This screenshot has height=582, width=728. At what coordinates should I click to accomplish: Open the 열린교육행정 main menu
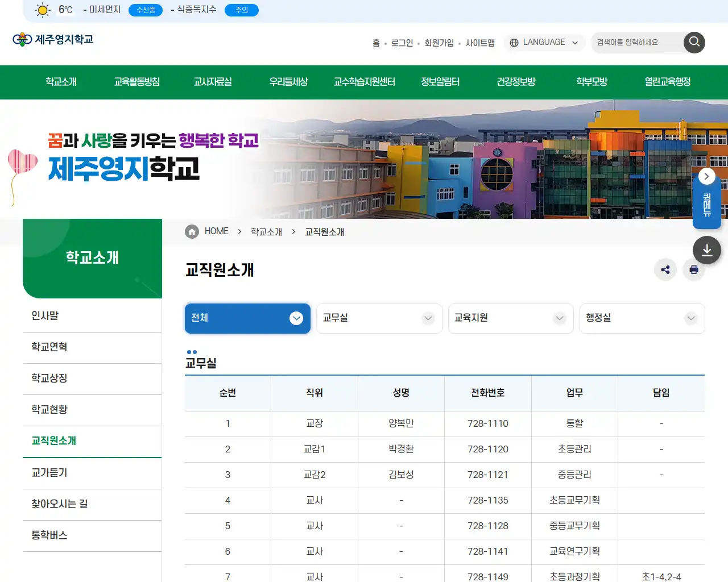pos(668,82)
